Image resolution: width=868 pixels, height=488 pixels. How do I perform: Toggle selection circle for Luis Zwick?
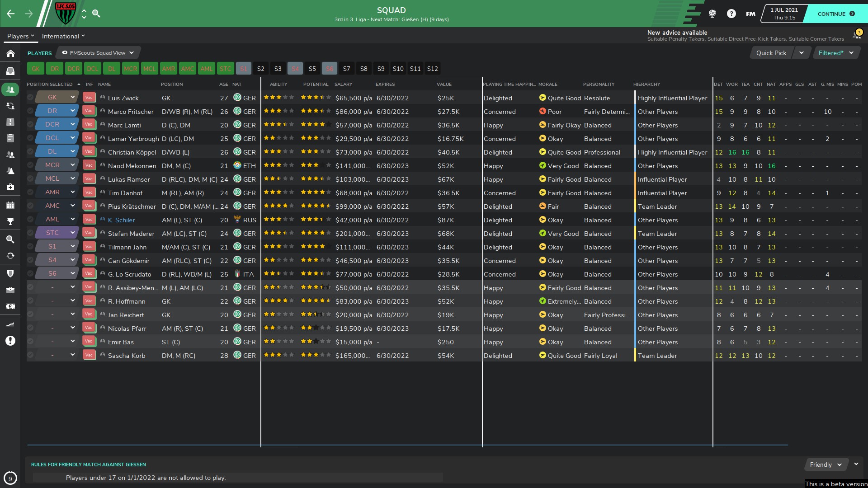(x=30, y=98)
